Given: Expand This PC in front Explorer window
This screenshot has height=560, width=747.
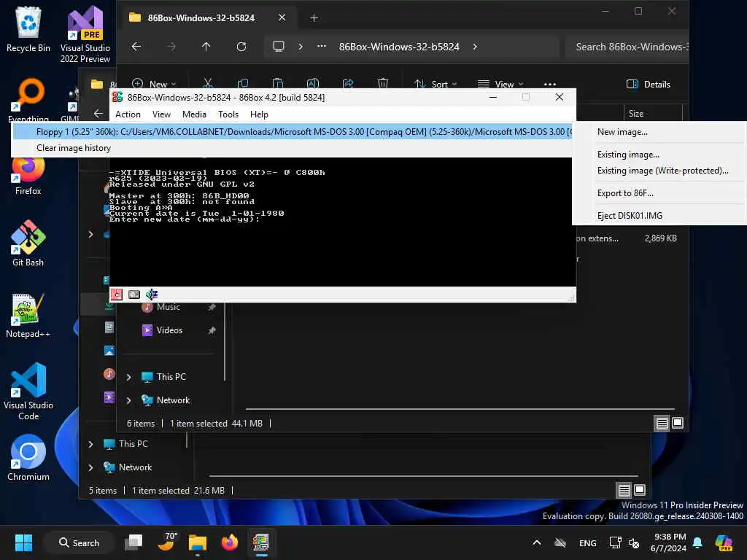Looking at the screenshot, I should (x=128, y=377).
